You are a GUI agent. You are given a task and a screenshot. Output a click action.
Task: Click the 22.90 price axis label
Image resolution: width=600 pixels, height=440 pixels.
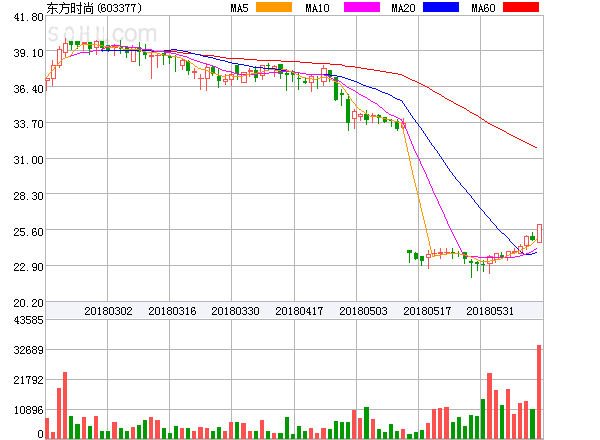point(29,267)
